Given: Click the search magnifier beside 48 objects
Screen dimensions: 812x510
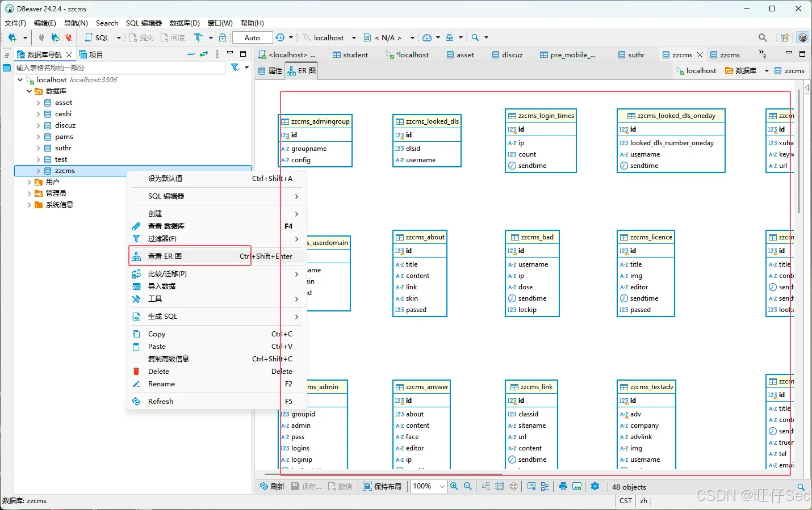Looking at the screenshot, I should [x=801, y=487].
